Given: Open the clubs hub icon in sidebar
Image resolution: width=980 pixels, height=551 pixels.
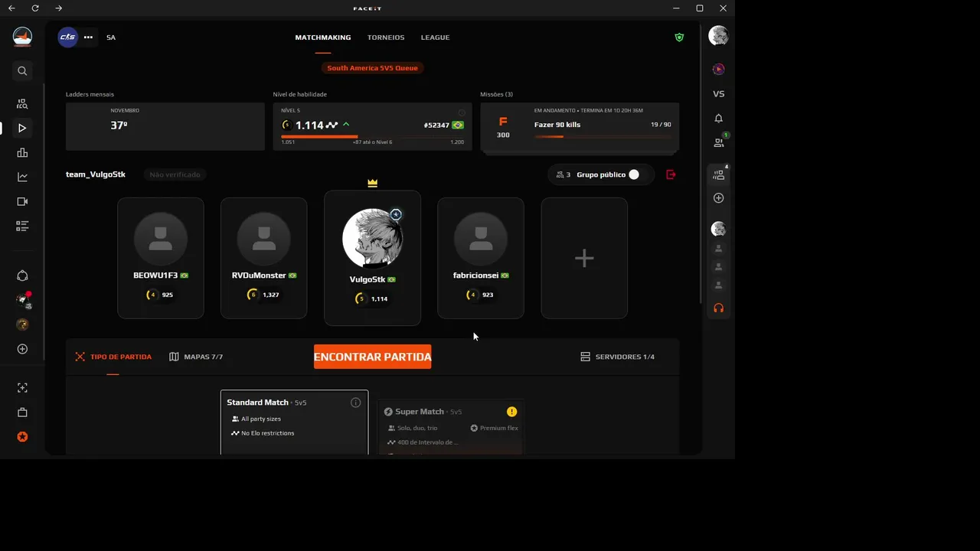Looking at the screenshot, I should (22, 275).
